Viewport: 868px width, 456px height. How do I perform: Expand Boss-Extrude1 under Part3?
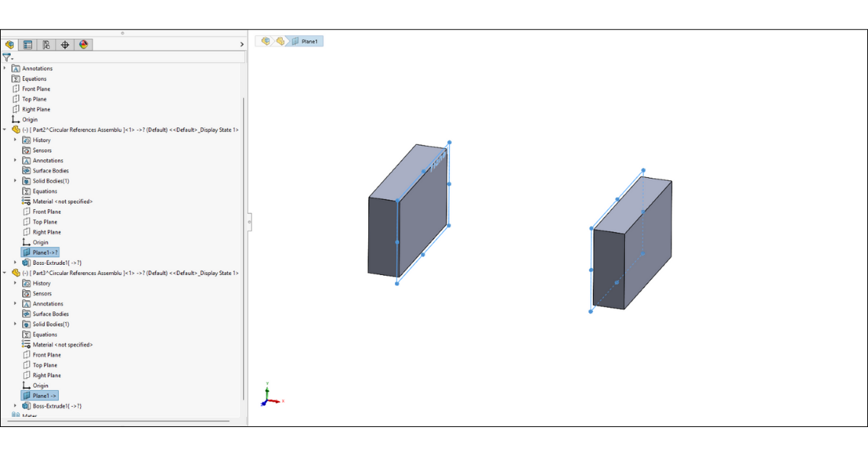tap(15, 406)
